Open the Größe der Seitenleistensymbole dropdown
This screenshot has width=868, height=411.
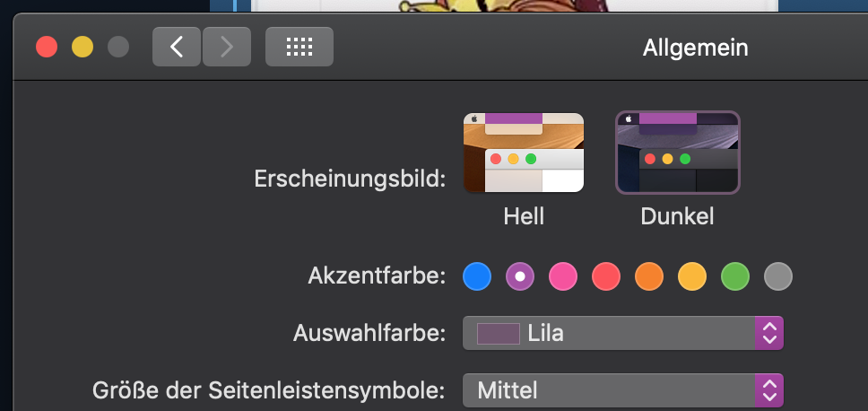pos(610,390)
